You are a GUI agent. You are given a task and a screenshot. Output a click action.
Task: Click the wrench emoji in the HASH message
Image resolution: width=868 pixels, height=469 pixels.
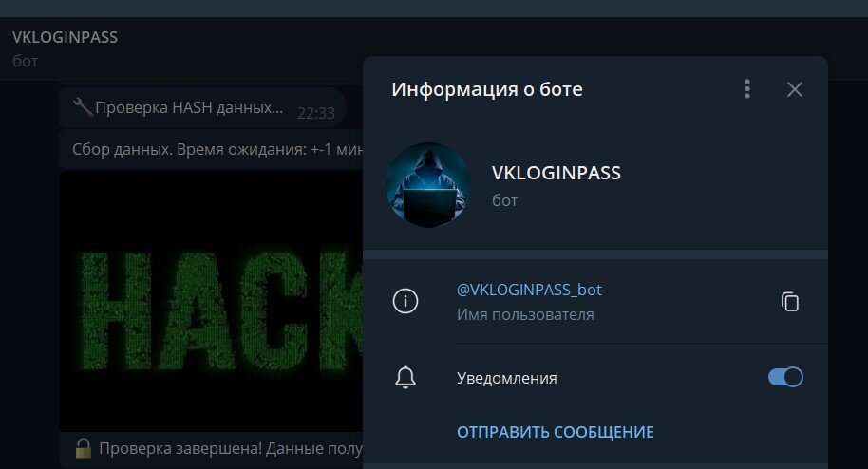83,106
